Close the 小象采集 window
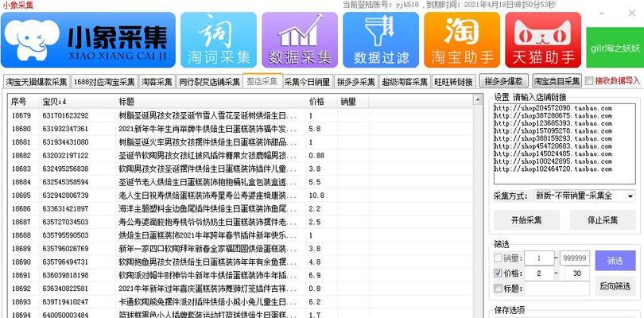 (632, 14)
